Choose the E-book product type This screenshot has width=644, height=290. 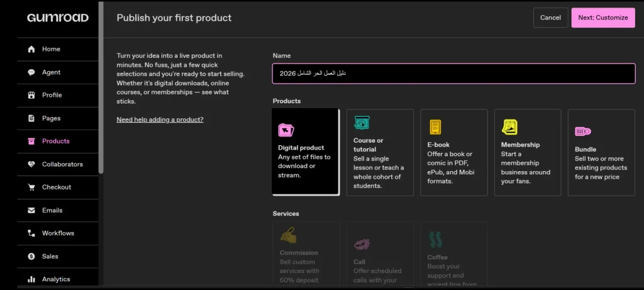(454, 152)
